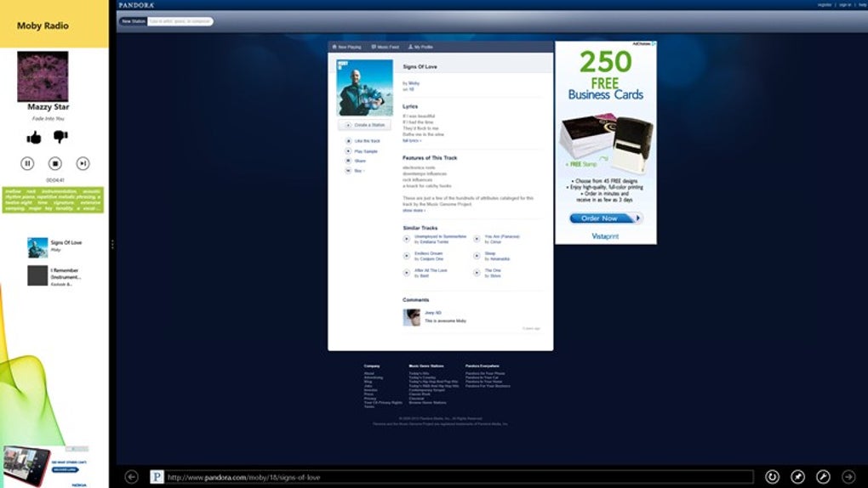Viewport: 868px width, 488px height.
Task: Play sample of Endless Dream
Action: (406, 256)
